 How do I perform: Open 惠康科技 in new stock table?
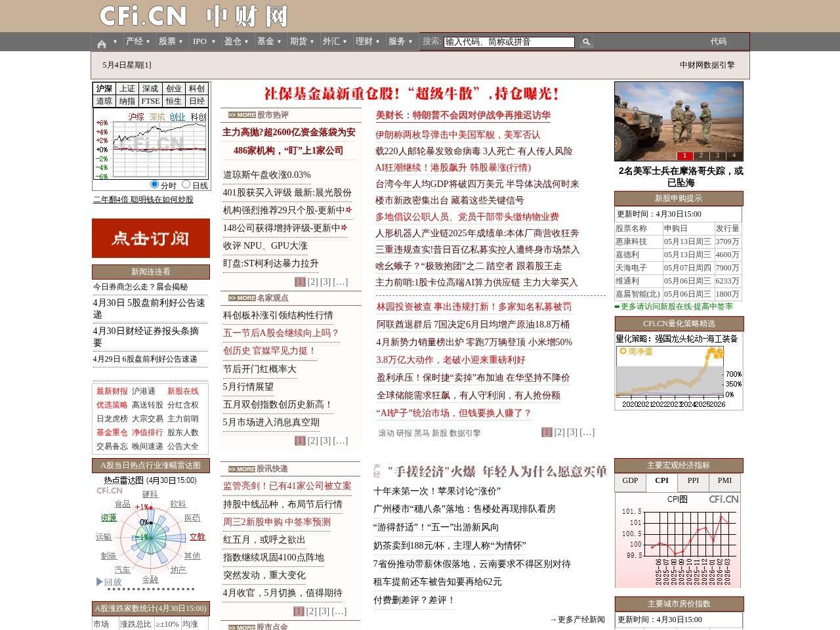tap(631, 241)
